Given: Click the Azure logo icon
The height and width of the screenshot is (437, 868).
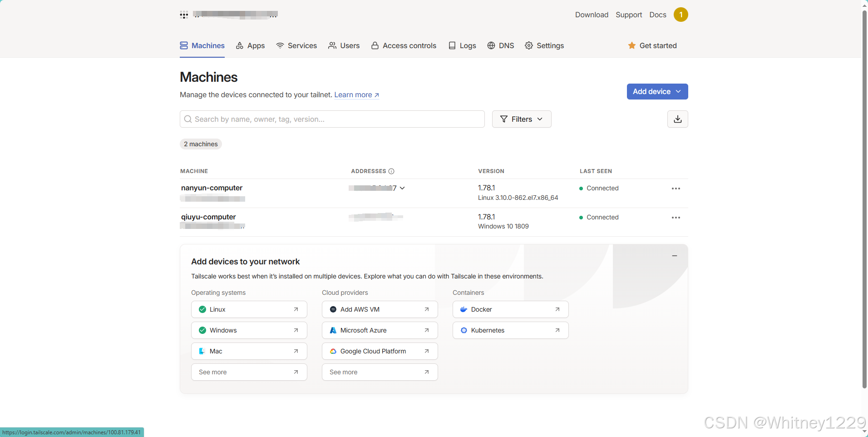Looking at the screenshot, I should (333, 330).
